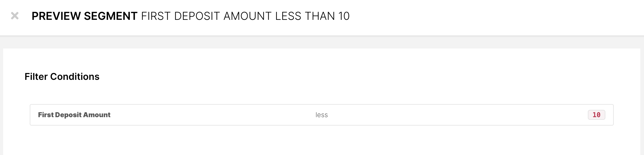This screenshot has height=155, width=644.
Task: Click the word "Conditions" in the section heading
Action: 75,77
